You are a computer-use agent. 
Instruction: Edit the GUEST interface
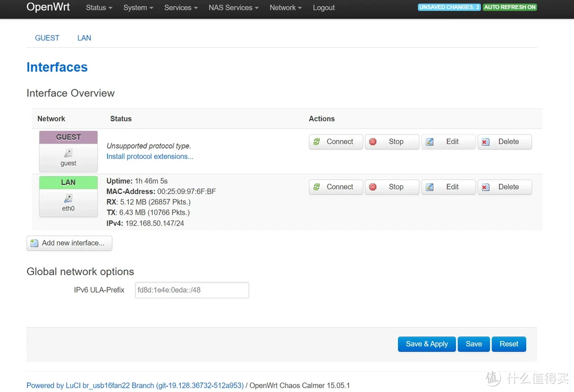448,142
